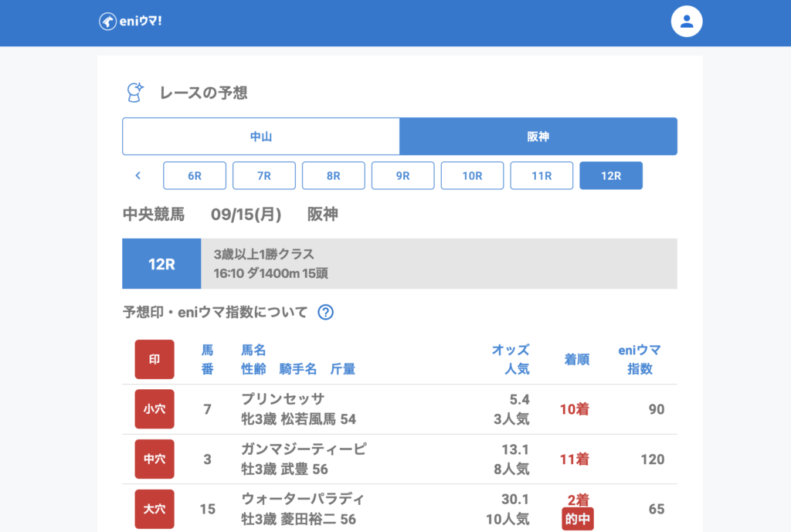Select the active 12R race button
This screenshot has height=532, width=791.
(611, 175)
